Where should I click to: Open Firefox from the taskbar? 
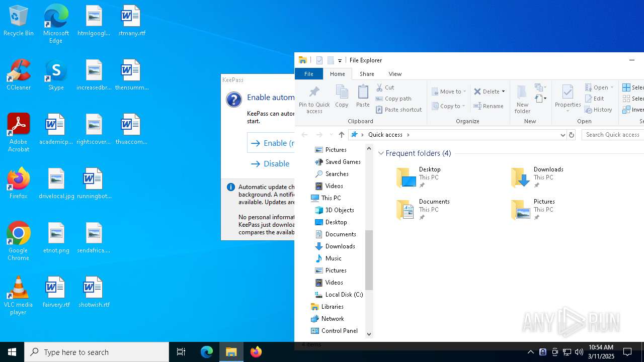tap(256, 352)
